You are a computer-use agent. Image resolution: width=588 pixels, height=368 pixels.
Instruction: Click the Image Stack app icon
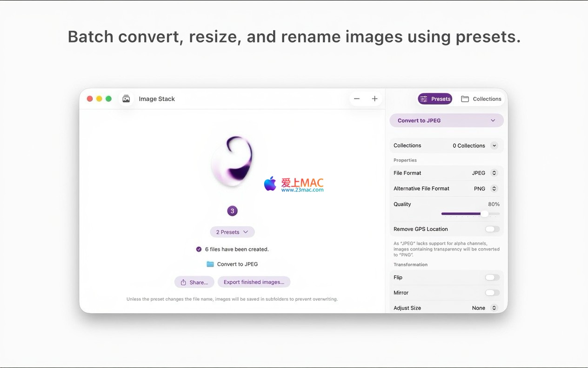coord(126,99)
